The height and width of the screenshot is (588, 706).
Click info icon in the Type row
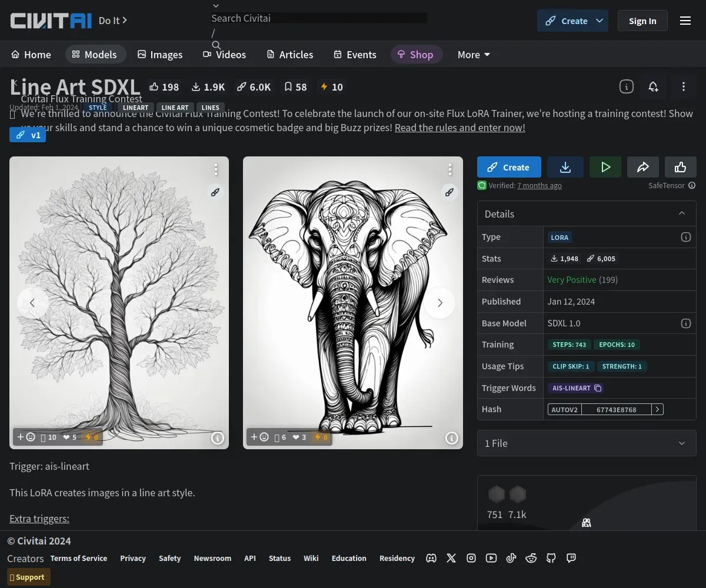(x=685, y=237)
